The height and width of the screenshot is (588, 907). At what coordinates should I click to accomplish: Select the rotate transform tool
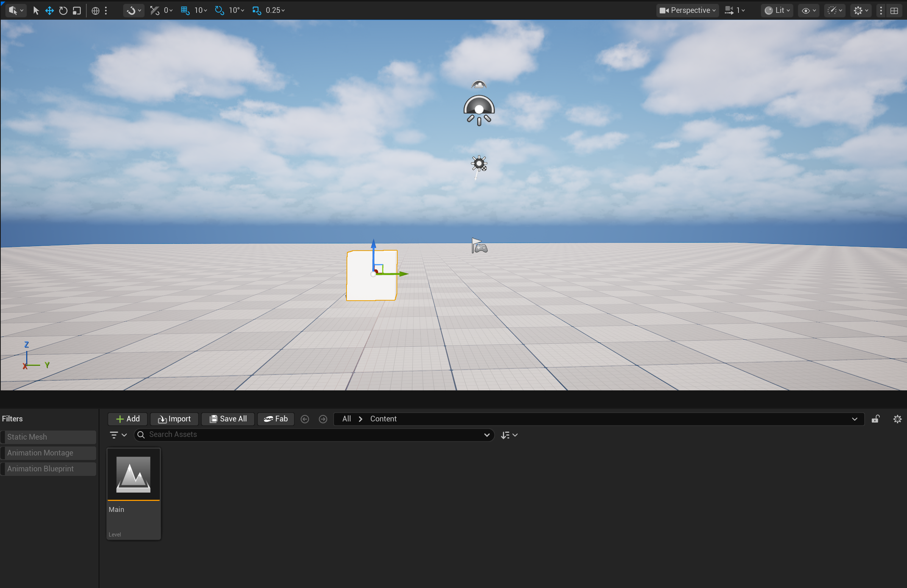pyautogui.click(x=63, y=10)
